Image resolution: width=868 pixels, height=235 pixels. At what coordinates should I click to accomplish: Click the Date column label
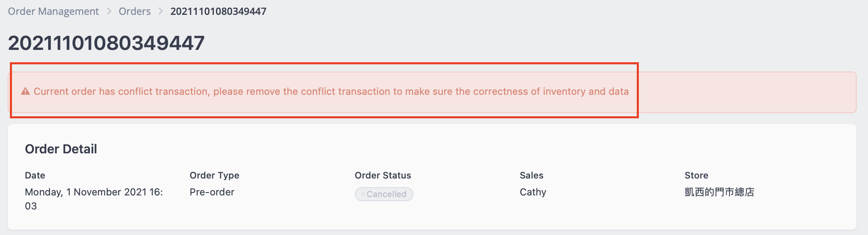35,175
